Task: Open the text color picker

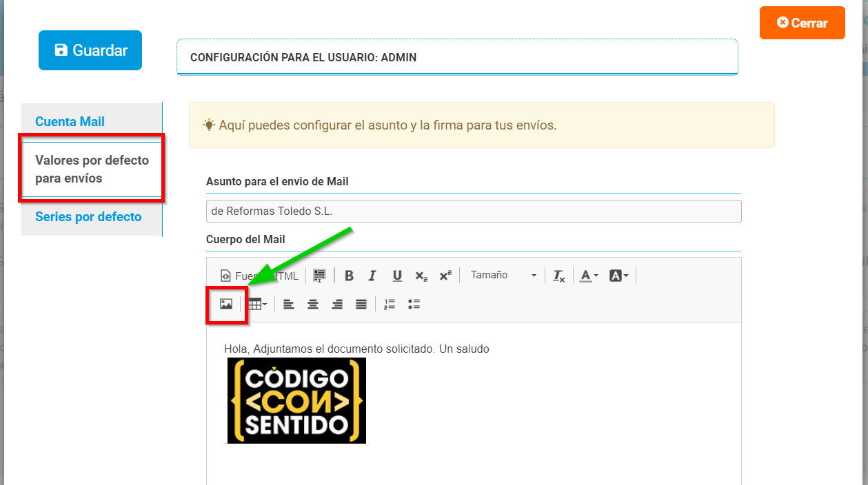Action: click(589, 276)
